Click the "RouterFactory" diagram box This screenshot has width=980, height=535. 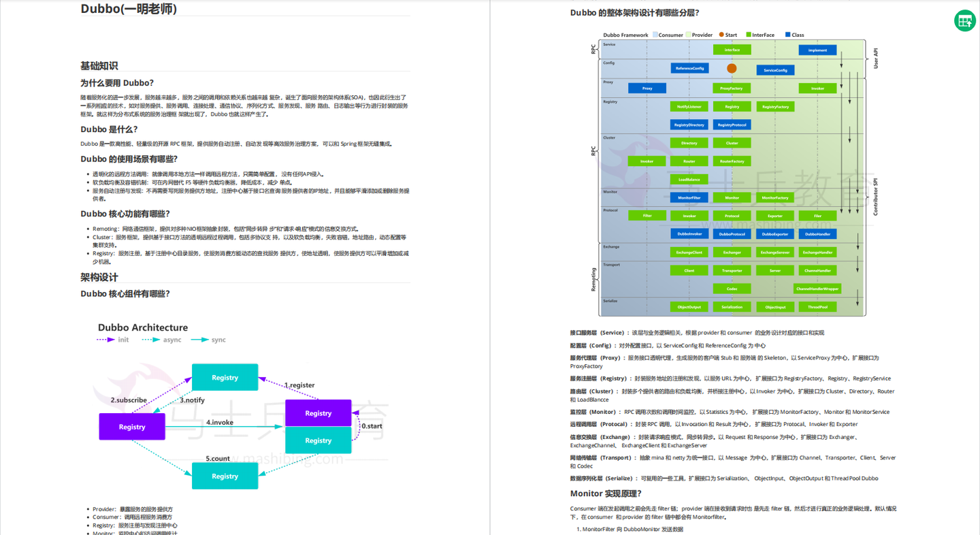pos(732,161)
